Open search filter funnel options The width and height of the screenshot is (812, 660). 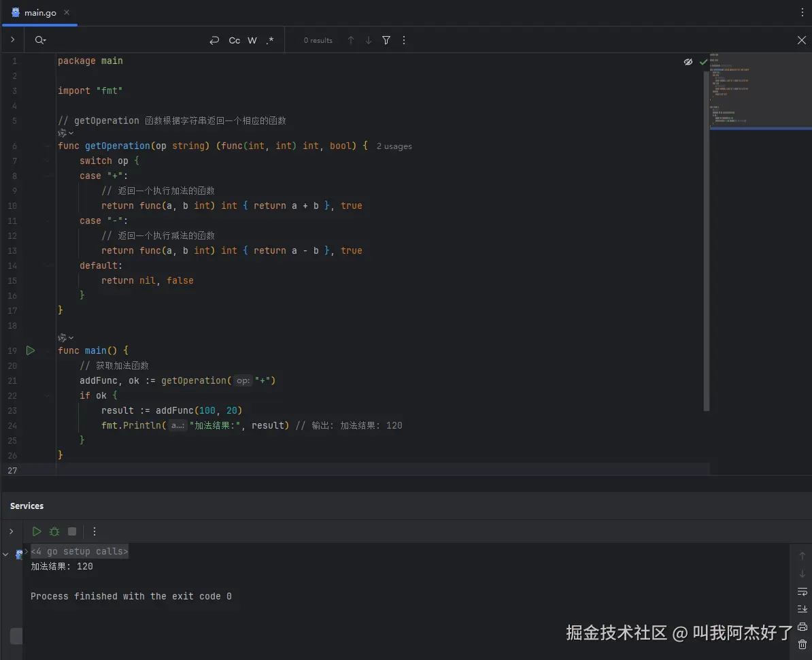click(x=386, y=40)
